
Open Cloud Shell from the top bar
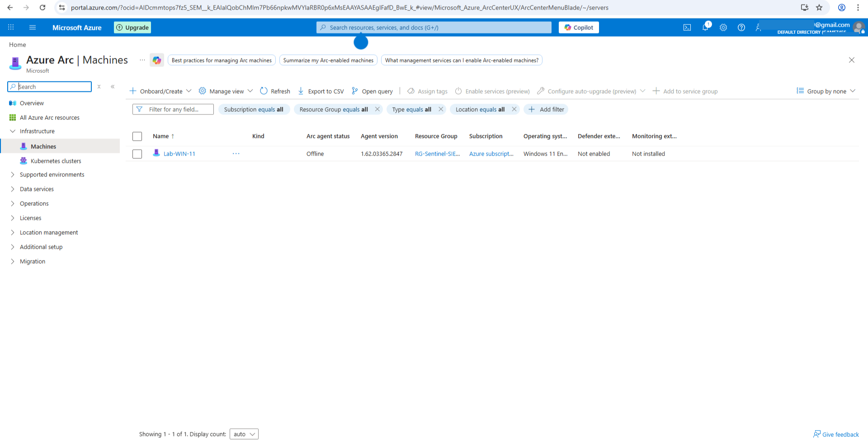687,28
